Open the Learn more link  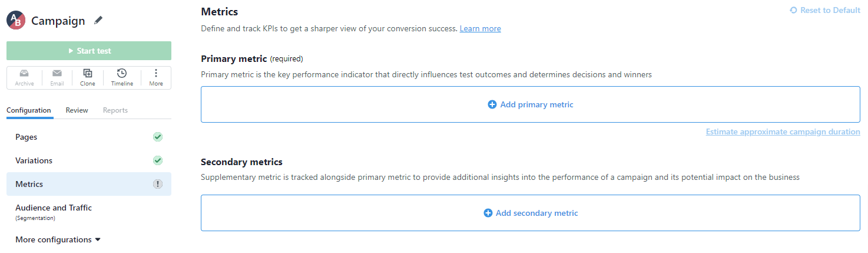click(481, 28)
